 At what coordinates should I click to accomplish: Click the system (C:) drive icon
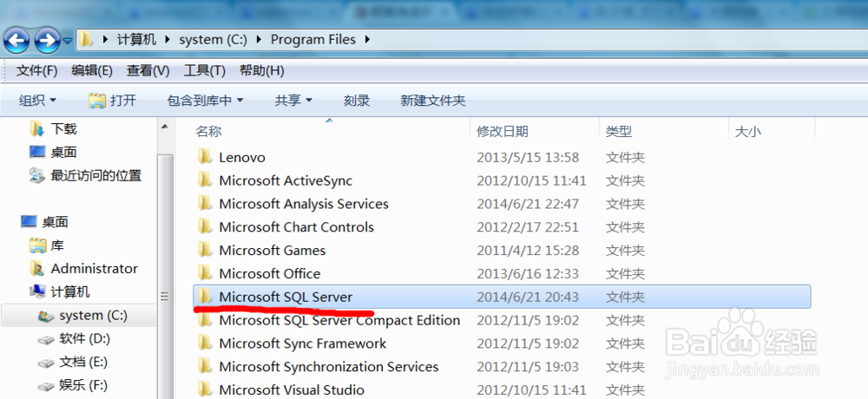tap(45, 316)
